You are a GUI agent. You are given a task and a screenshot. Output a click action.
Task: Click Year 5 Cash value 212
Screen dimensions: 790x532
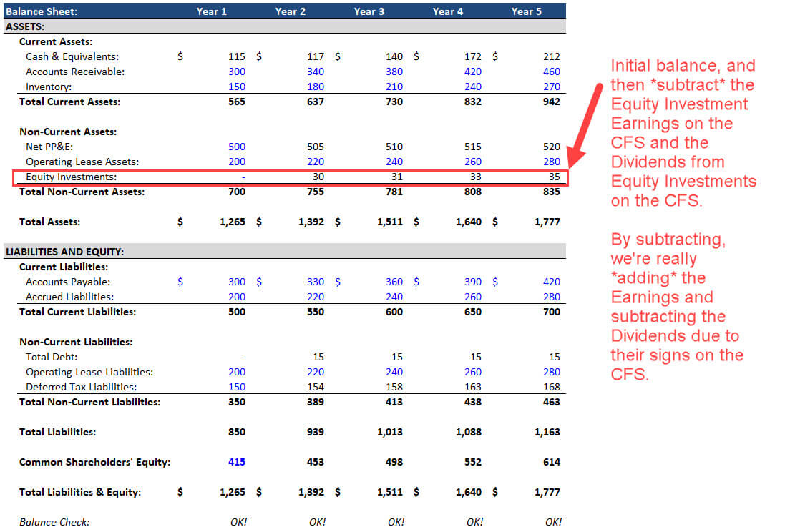tap(552, 56)
